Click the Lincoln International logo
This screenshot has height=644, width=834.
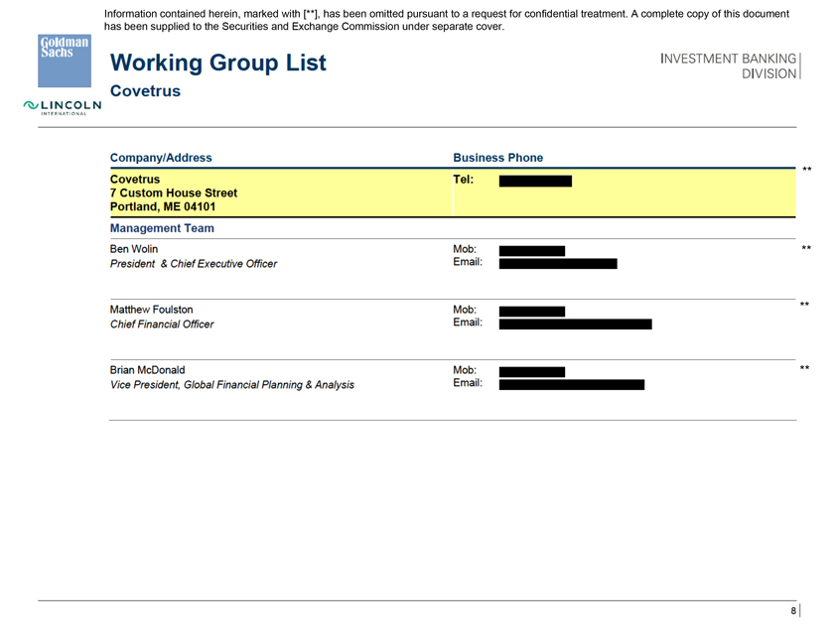[64, 107]
